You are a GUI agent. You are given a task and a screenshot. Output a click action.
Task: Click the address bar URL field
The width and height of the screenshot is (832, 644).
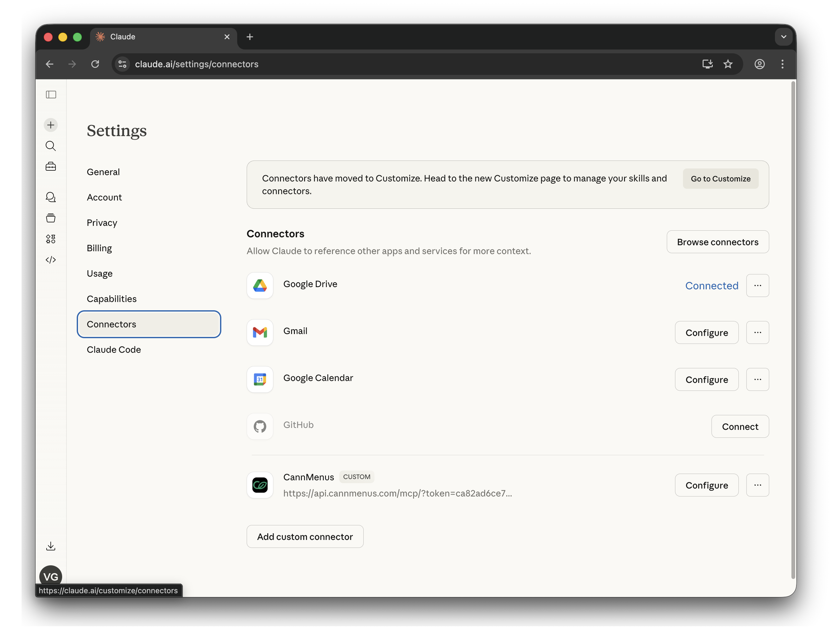pyautogui.click(x=197, y=64)
